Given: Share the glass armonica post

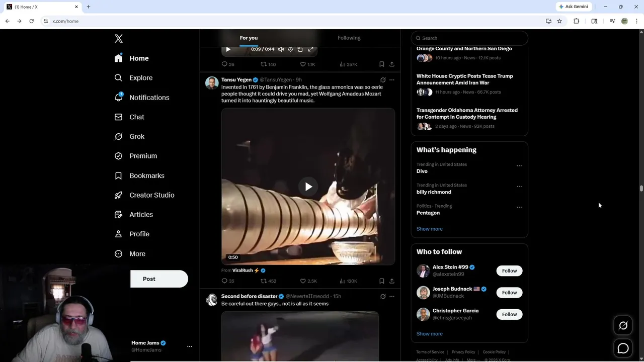Looking at the screenshot, I should click(392, 281).
